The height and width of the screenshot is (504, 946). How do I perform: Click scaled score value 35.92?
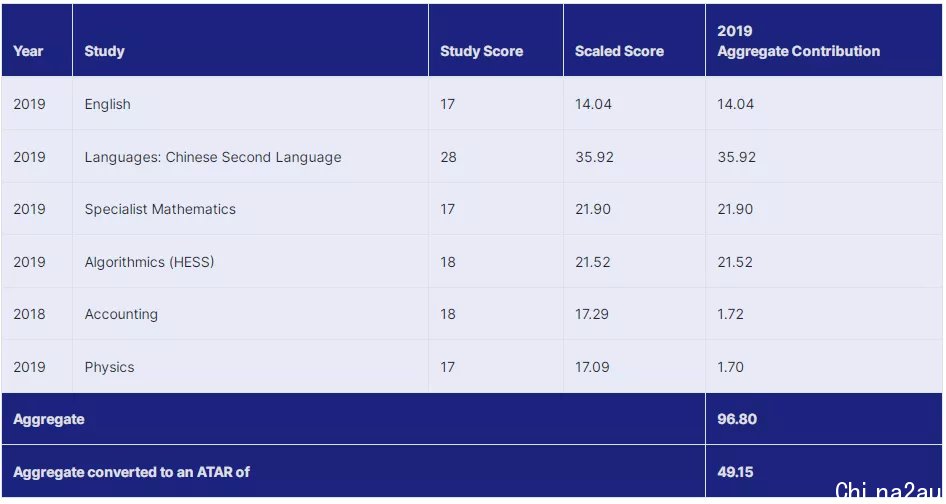(594, 157)
